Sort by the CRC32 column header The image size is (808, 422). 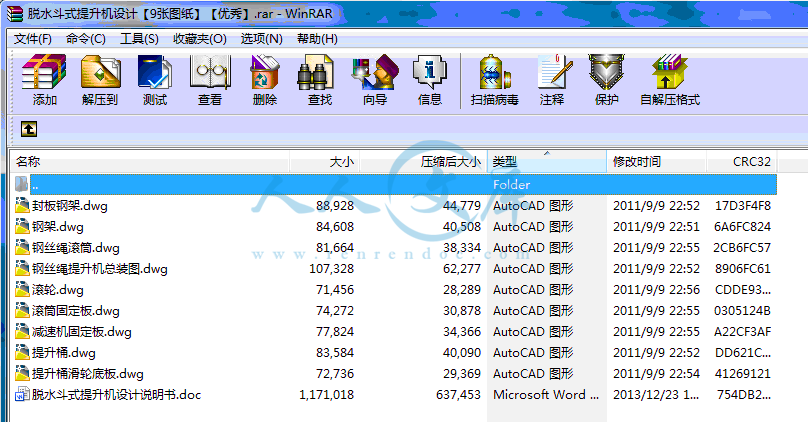pos(742,162)
